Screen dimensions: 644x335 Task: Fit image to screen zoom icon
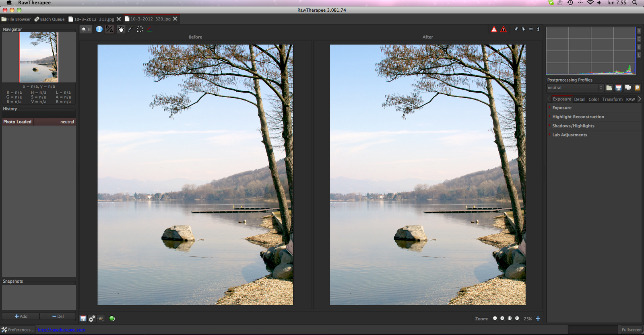510,319
